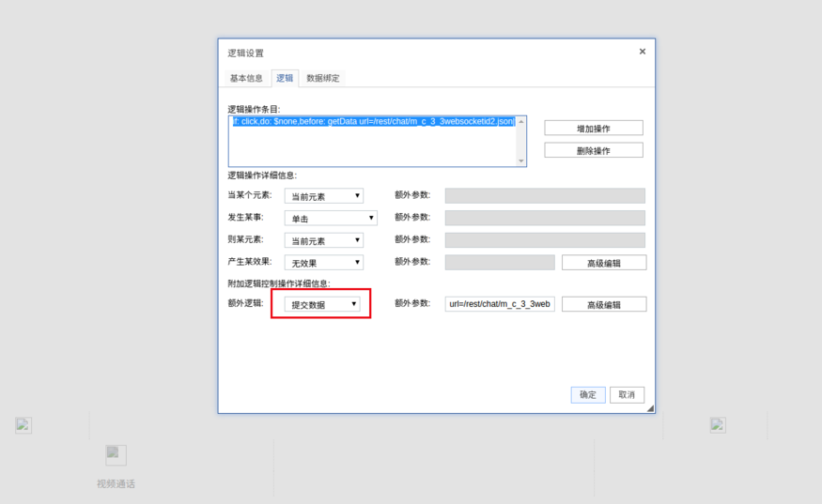Click the 增加操作 button
The width and height of the screenshot is (822, 504).
(x=593, y=128)
